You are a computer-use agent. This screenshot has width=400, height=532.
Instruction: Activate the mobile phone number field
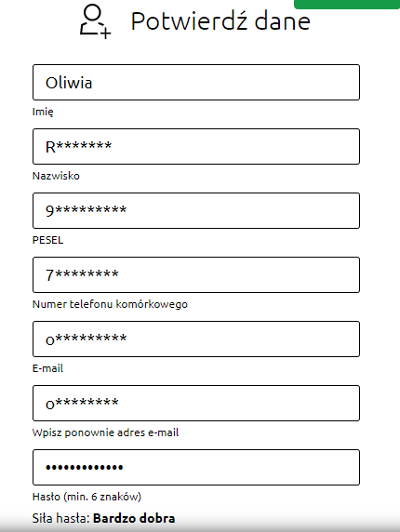pyautogui.click(x=196, y=274)
